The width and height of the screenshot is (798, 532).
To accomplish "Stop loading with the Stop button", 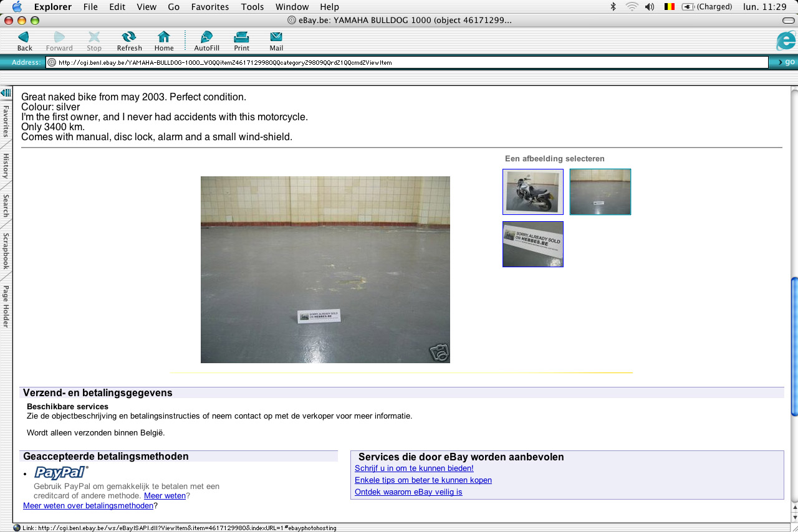I will 94,41.
